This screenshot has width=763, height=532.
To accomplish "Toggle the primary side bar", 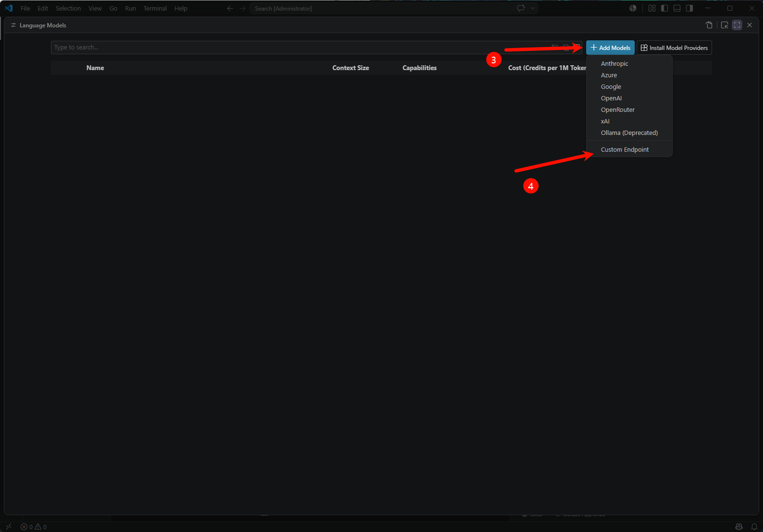I will coord(665,8).
